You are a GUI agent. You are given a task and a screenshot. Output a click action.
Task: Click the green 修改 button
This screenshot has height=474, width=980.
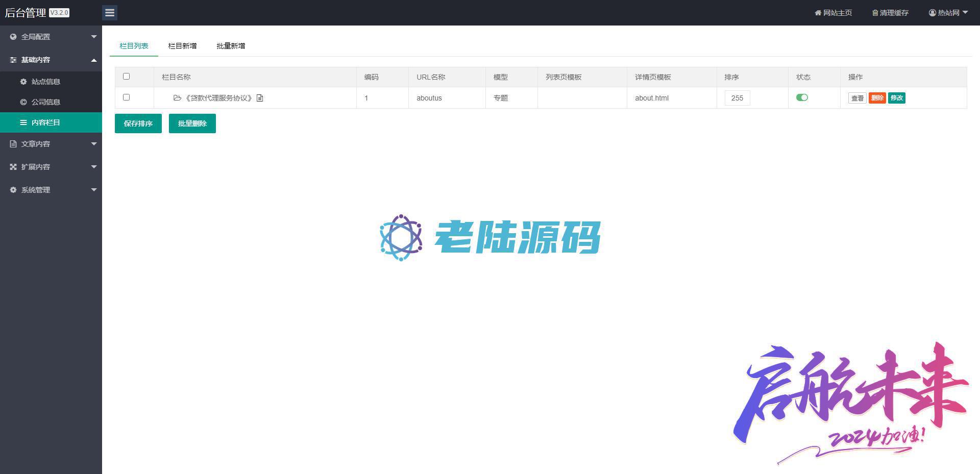point(897,98)
